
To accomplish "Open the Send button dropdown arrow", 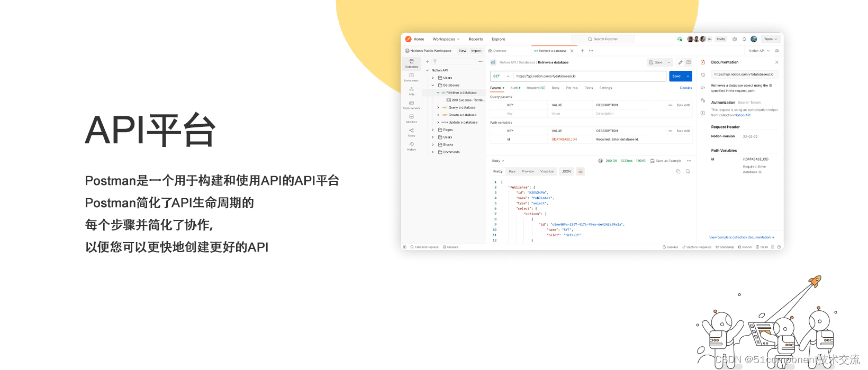I will pyautogui.click(x=688, y=76).
